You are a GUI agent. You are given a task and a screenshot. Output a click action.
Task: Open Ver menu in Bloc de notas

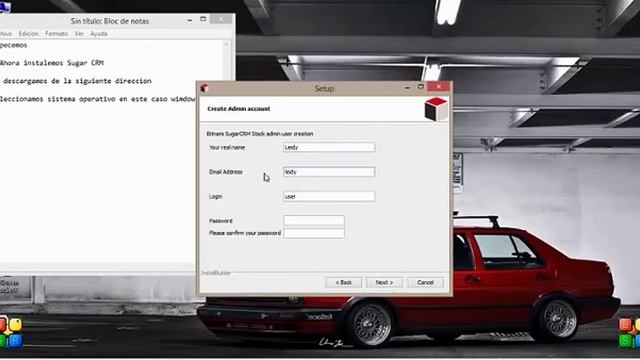click(x=79, y=33)
